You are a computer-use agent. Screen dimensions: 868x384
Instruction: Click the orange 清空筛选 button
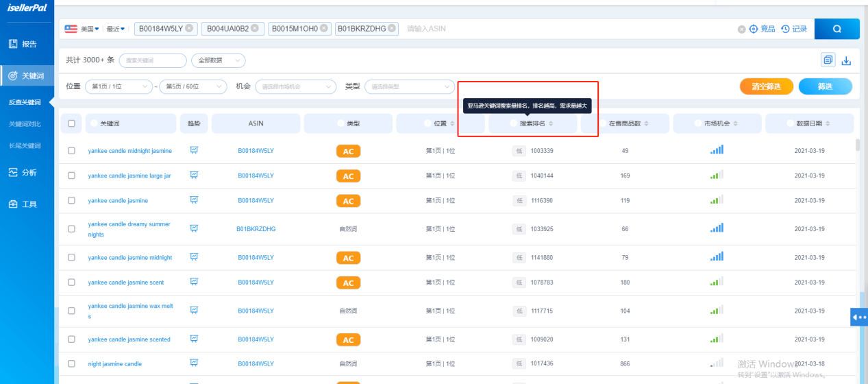[766, 86]
